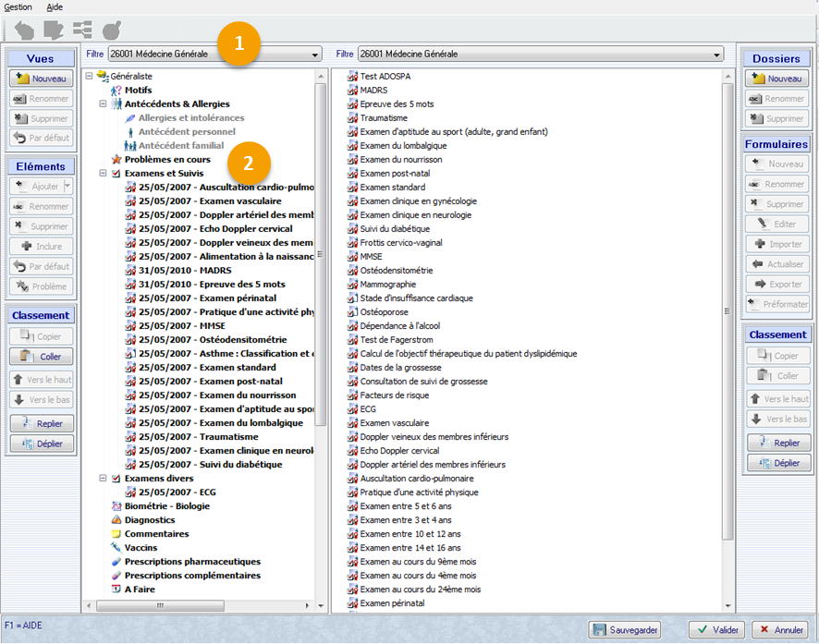The image size is (819, 644).
Task: Toggle checkbox for Test ADOSPA form
Action: click(351, 77)
